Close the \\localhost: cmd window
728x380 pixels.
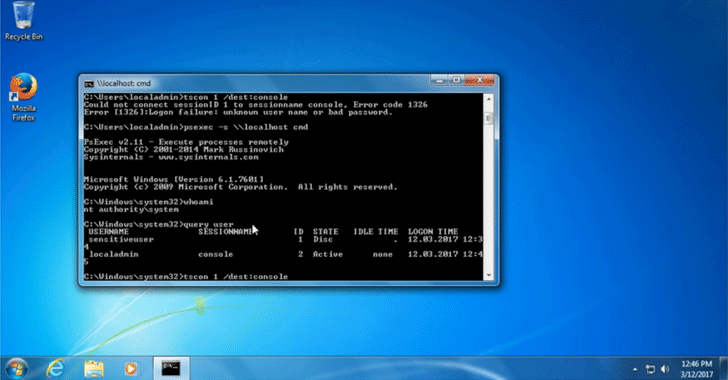click(x=480, y=81)
